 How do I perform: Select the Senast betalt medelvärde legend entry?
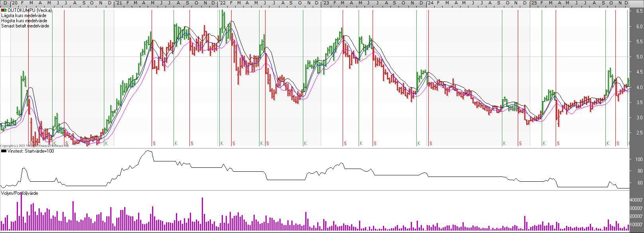[x=25, y=26]
